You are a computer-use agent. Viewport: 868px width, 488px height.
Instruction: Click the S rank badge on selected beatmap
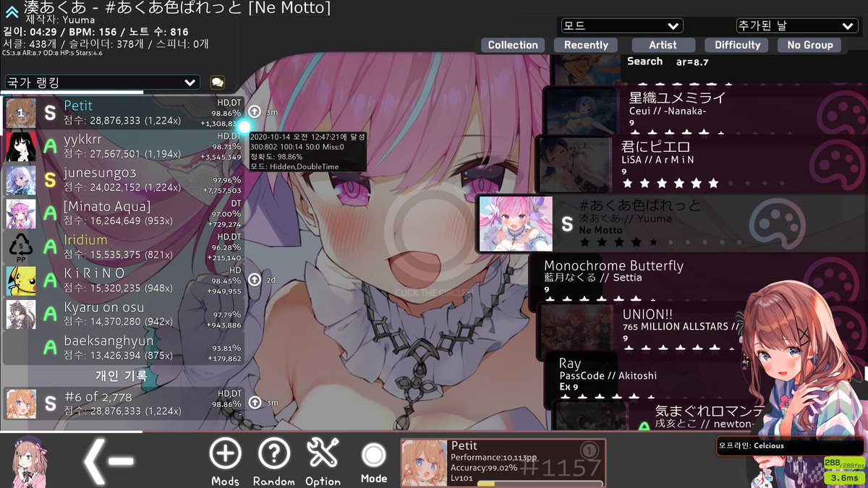tap(567, 225)
